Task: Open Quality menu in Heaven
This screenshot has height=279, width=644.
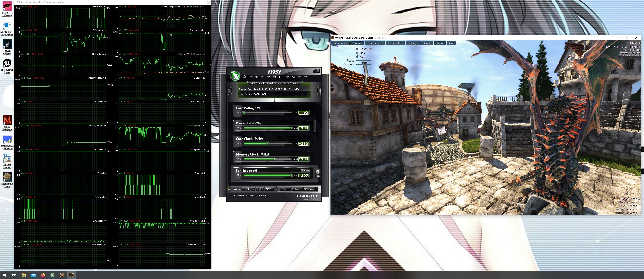Action: (x=427, y=43)
